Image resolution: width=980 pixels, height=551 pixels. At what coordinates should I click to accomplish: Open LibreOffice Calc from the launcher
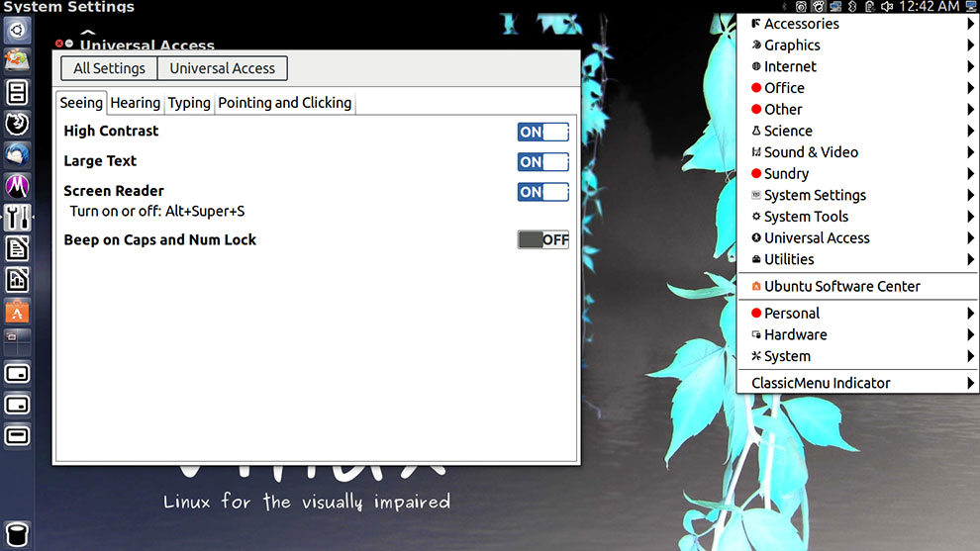17,280
